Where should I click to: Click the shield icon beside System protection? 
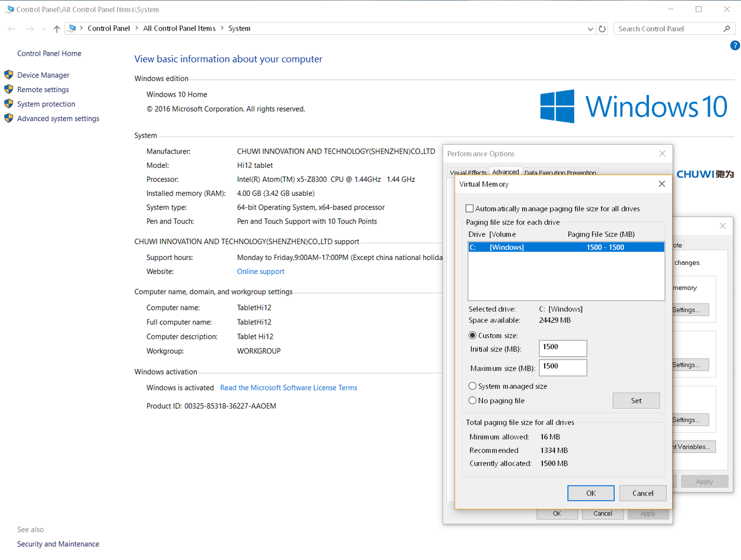point(9,104)
